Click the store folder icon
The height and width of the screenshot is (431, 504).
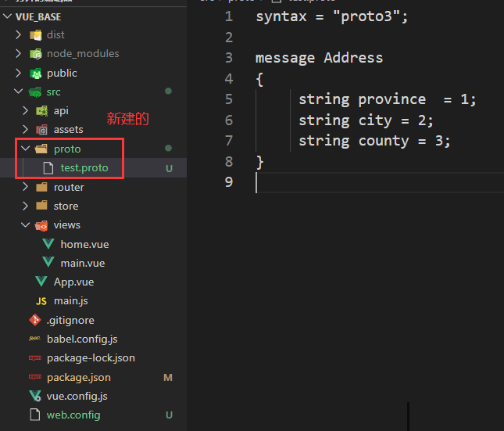pos(41,206)
